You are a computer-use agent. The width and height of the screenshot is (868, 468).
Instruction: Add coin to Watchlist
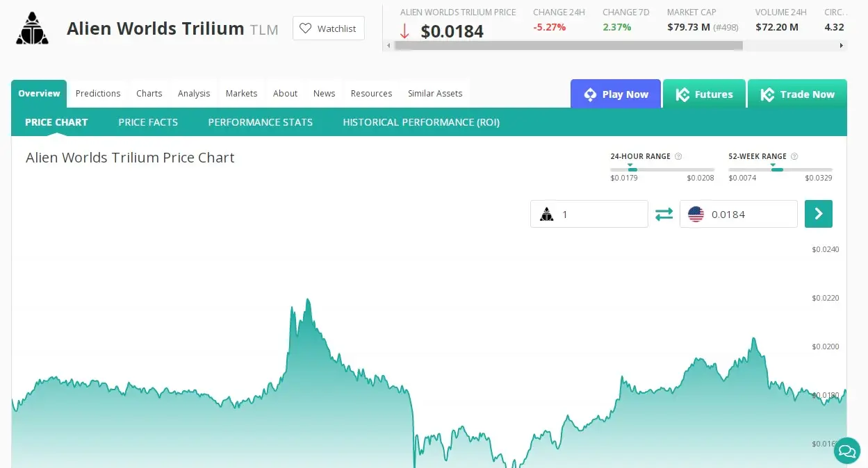coord(329,28)
